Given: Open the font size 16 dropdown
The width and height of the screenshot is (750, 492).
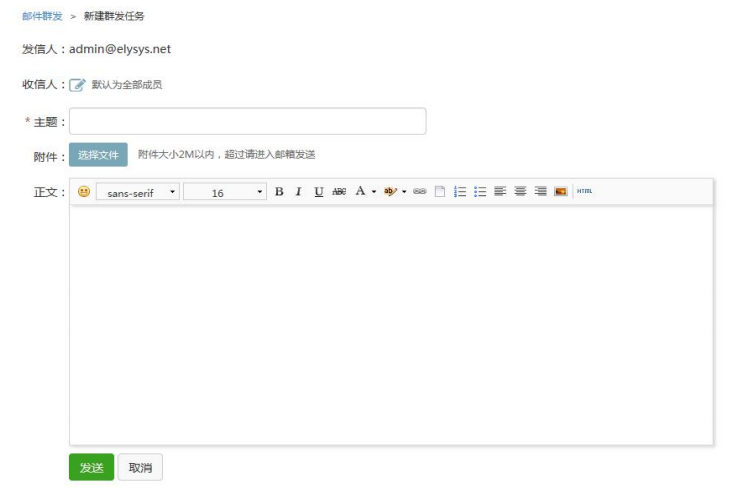Looking at the screenshot, I should coord(225,192).
